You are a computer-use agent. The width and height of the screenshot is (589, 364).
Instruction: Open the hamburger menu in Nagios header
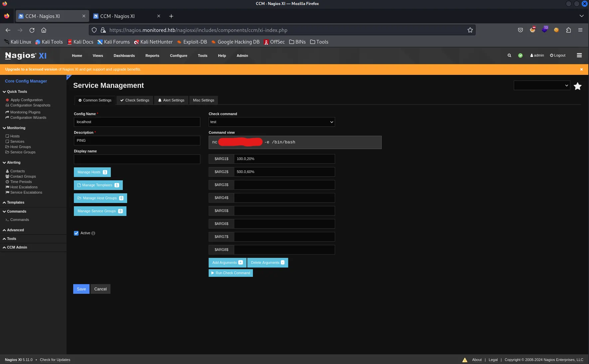[579, 56]
